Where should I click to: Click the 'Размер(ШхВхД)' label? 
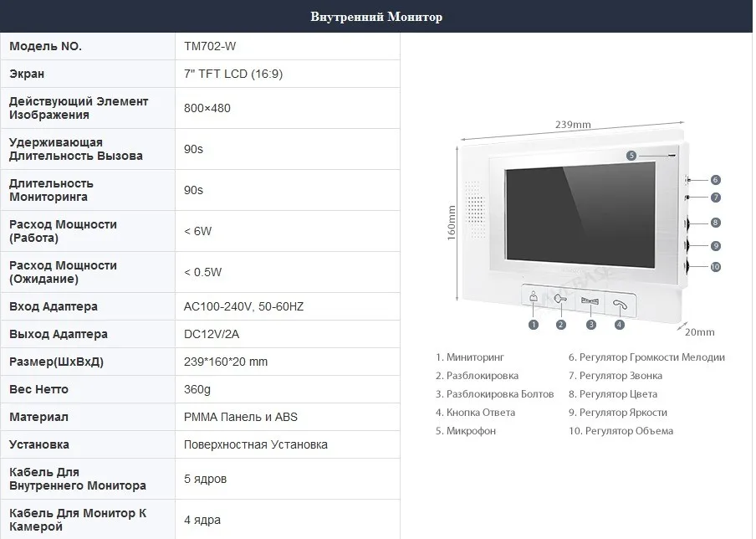coord(56,362)
